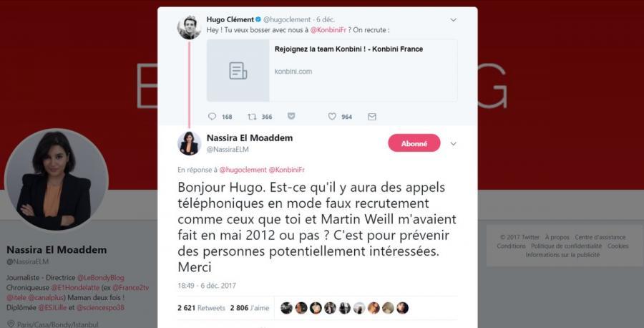Retweet Hugo Clément's recruitment tweet
This screenshot has width=644, height=328.
pos(252,117)
